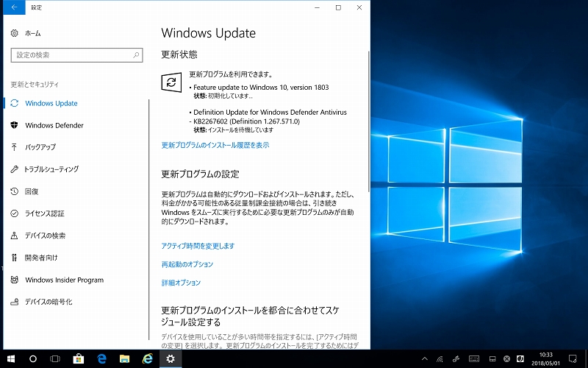Open 再起動のオプション link
588x368 pixels.
(x=187, y=264)
